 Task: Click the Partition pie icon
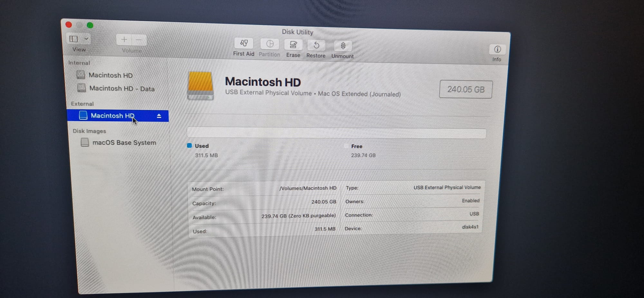[270, 44]
